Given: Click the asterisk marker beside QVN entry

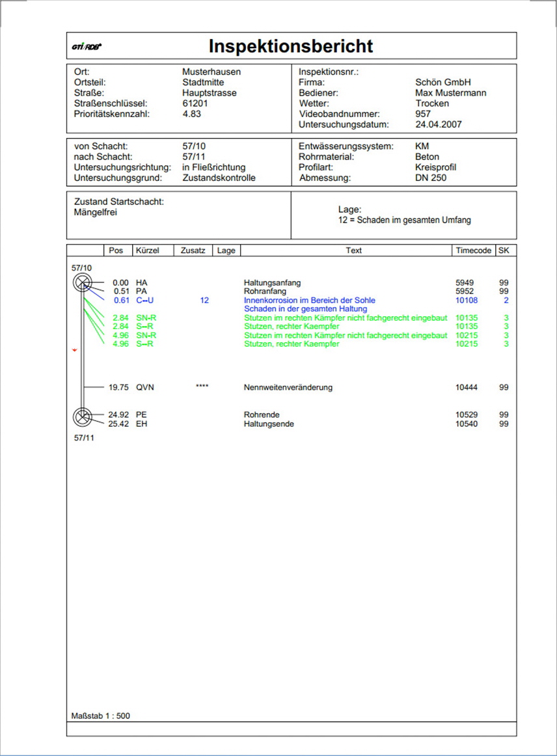Looking at the screenshot, I should [x=202, y=386].
